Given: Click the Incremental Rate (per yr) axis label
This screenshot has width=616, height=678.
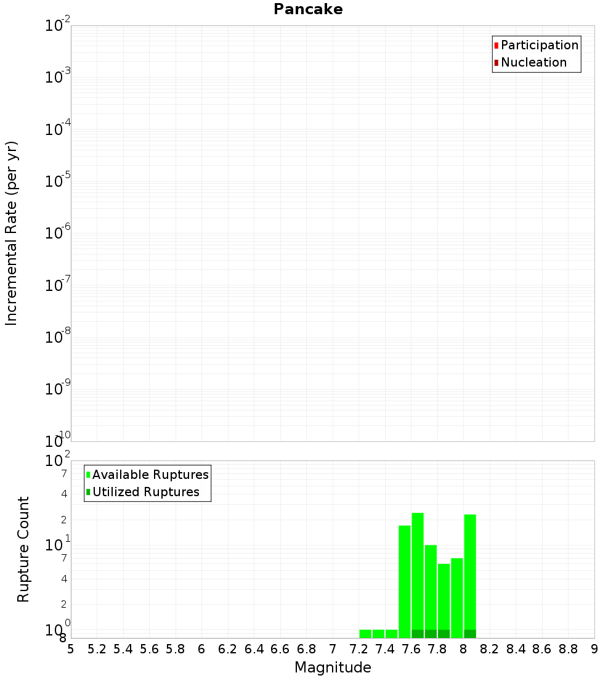Looking at the screenshot, I should coord(11,233).
